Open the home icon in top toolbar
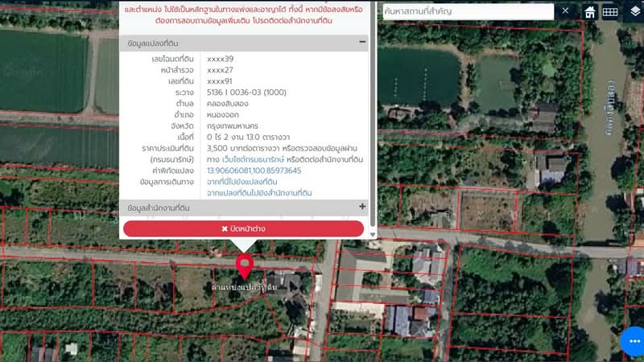This screenshot has height=362, width=644. pos(590,12)
